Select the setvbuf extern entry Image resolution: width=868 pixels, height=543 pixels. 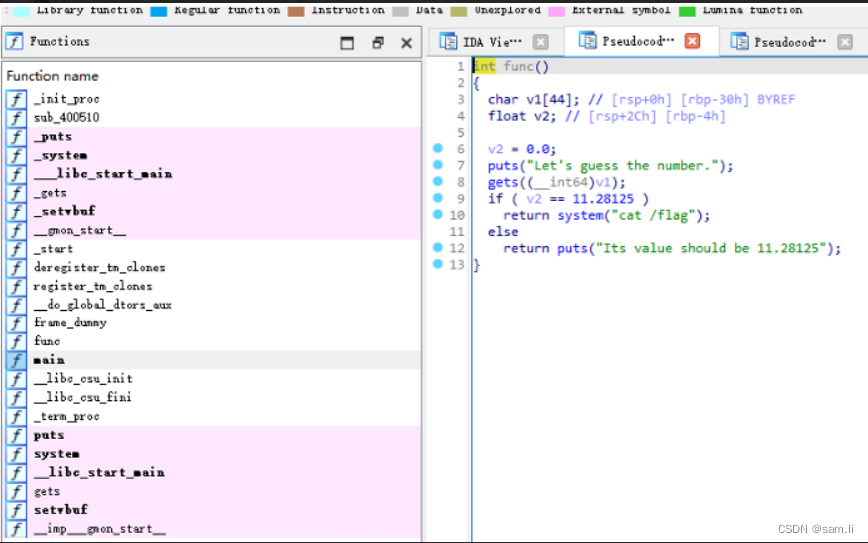click(212, 510)
